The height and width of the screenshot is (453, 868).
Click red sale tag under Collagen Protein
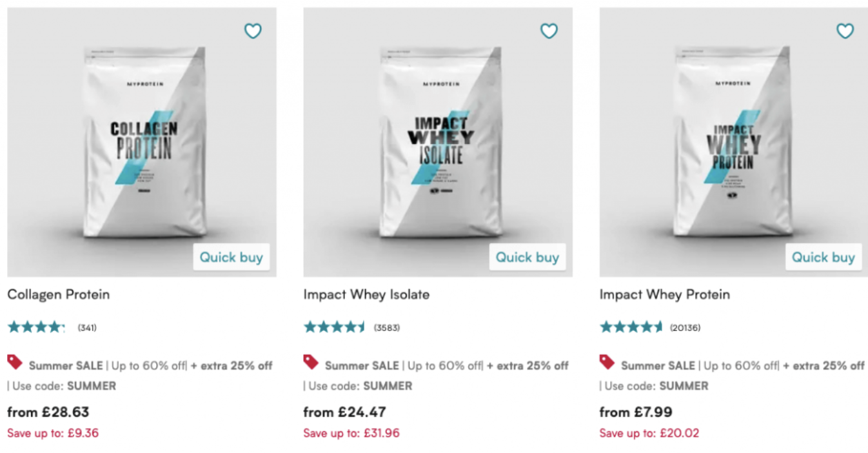click(15, 362)
